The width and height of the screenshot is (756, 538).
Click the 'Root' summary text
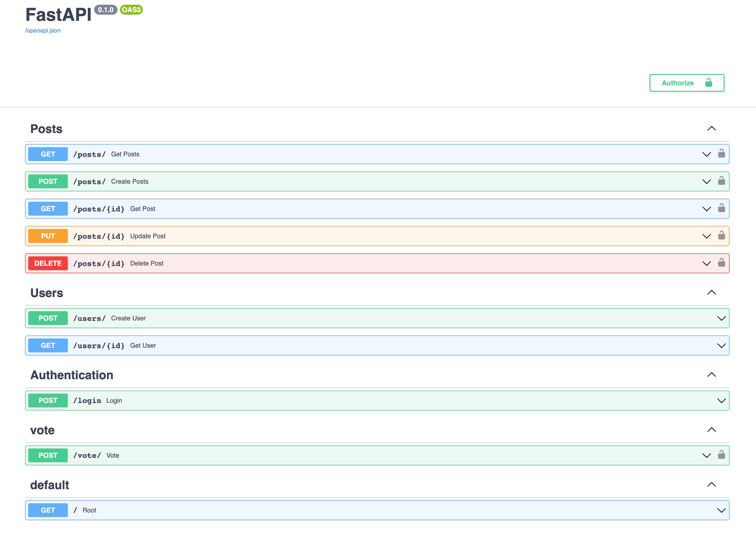click(89, 510)
